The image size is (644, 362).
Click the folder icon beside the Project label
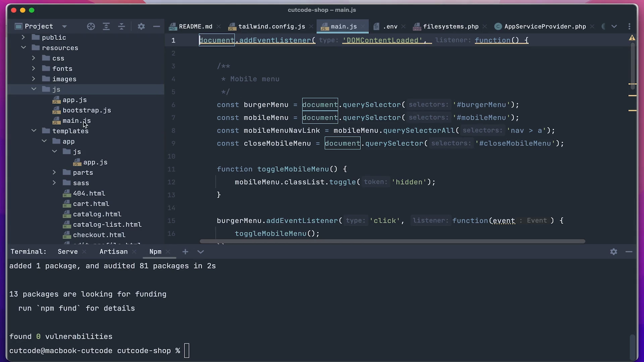click(18, 26)
